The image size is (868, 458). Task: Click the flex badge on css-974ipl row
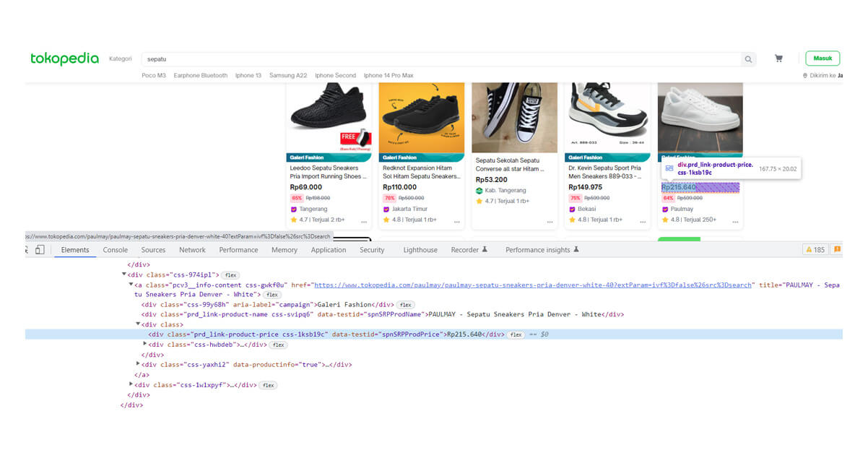point(230,275)
